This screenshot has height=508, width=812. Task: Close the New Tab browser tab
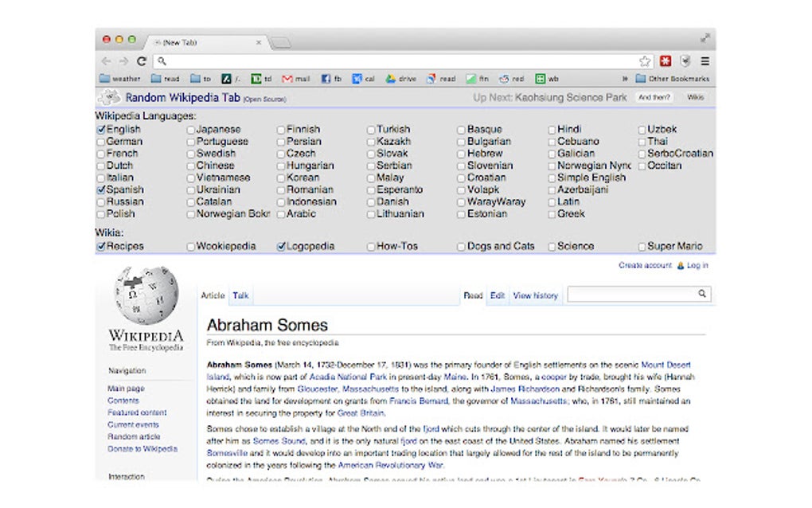259,42
